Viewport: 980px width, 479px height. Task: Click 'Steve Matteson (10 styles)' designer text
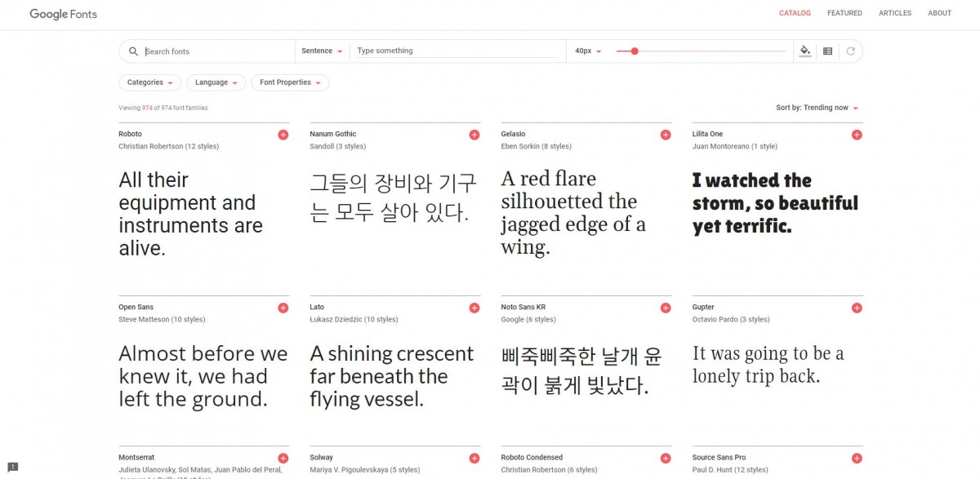(162, 320)
